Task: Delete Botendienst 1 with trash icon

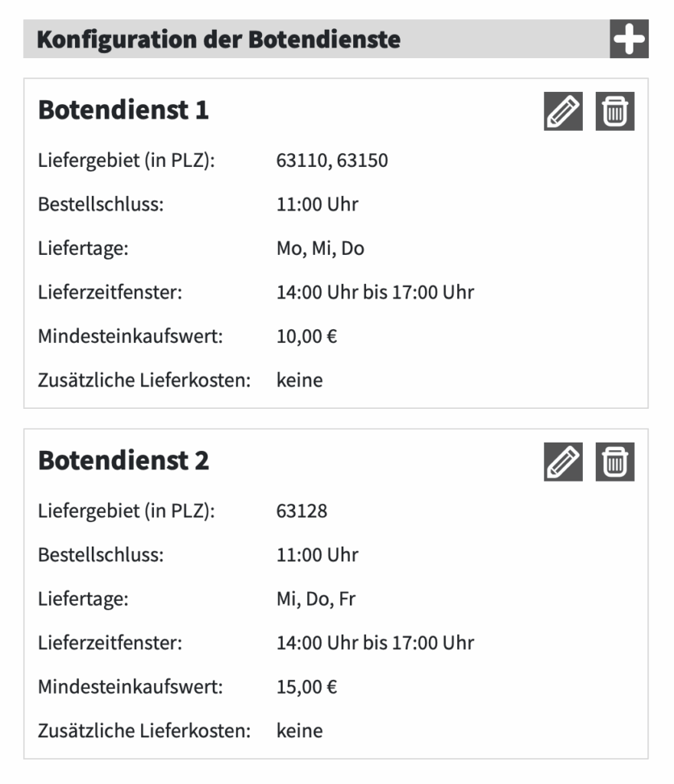Action: tap(615, 112)
